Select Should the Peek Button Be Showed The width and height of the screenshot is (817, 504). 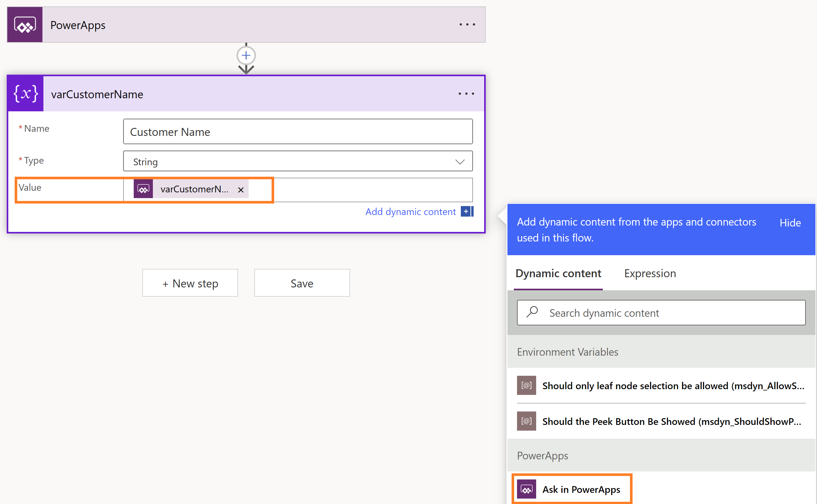[671, 421]
